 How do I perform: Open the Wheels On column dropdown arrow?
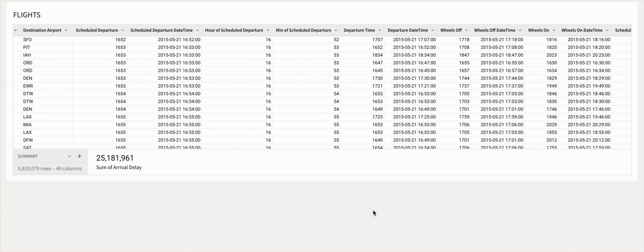(x=554, y=31)
